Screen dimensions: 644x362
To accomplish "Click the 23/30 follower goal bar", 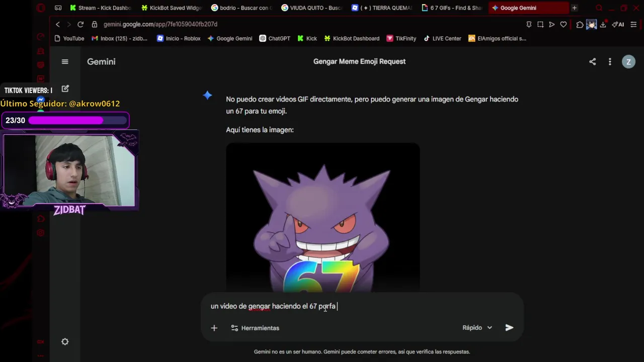I will [65, 121].
